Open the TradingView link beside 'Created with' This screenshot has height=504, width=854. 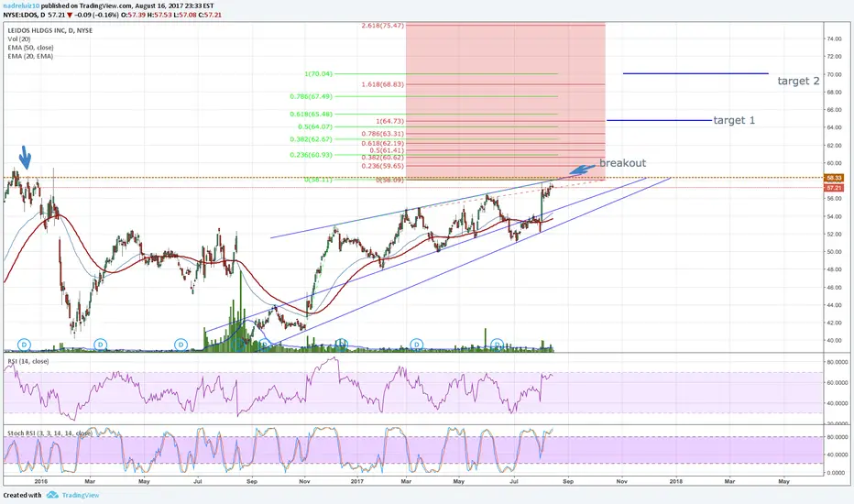coord(80,495)
